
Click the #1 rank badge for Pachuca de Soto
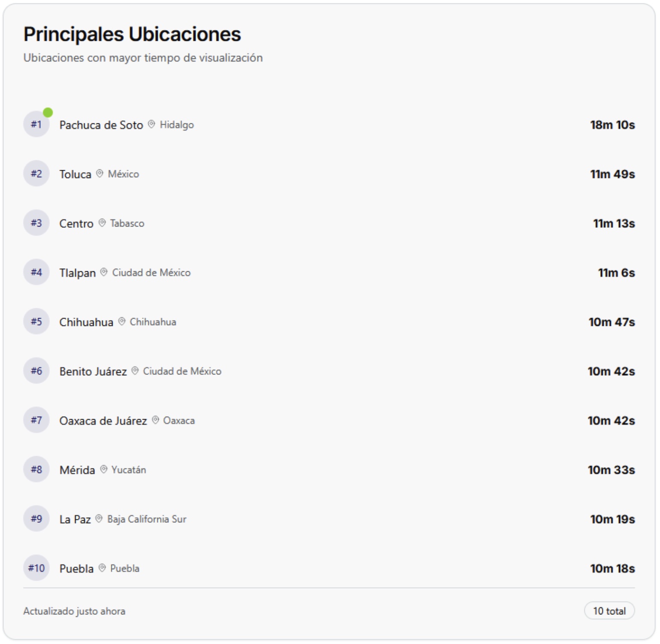click(x=37, y=125)
